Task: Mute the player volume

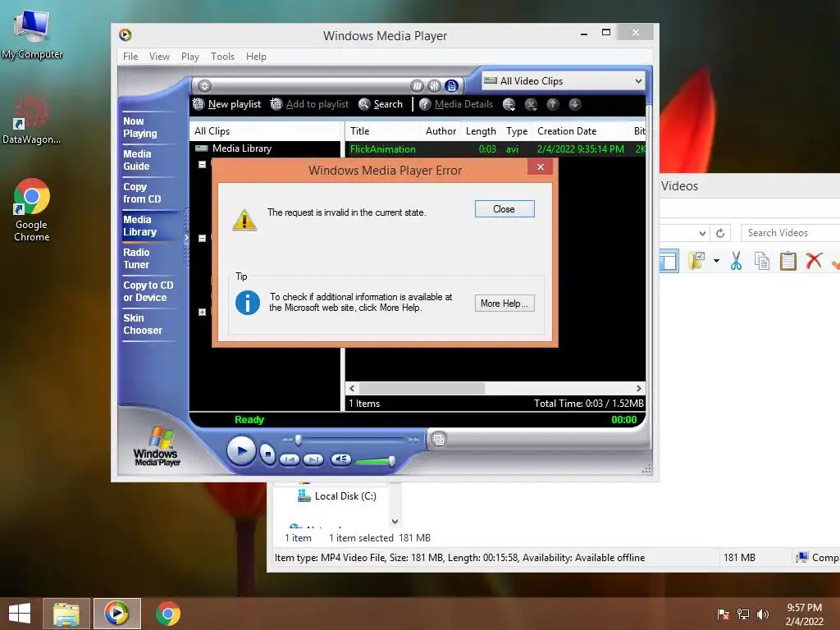Action: coord(340,459)
